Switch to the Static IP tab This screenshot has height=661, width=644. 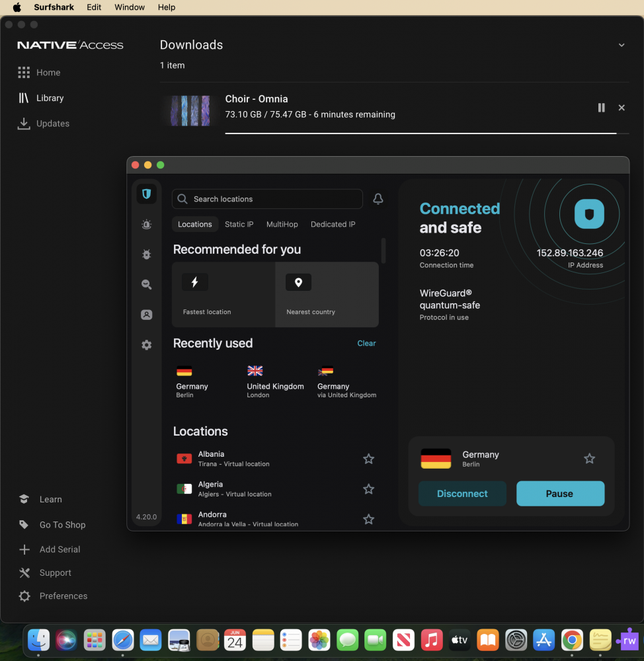coord(239,224)
